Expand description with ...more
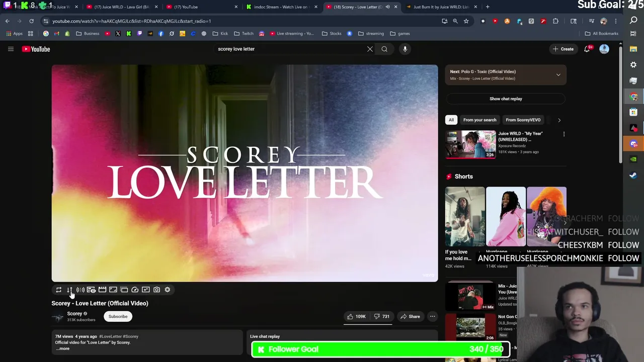 pos(63,348)
